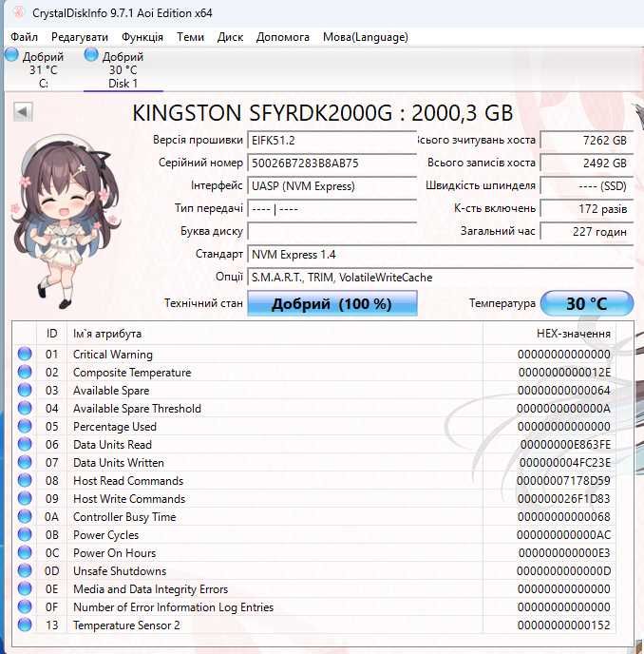Click the ID column header
Screen dimensions: 644x654
point(51,334)
